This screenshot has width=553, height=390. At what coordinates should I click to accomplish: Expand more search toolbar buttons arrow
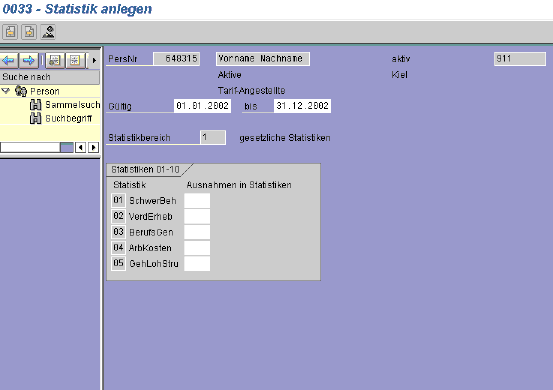click(x=94, y=61)
